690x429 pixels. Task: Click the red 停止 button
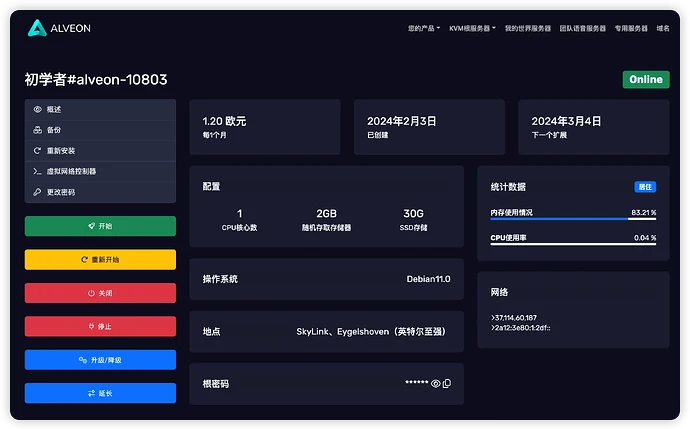(100, 326)
